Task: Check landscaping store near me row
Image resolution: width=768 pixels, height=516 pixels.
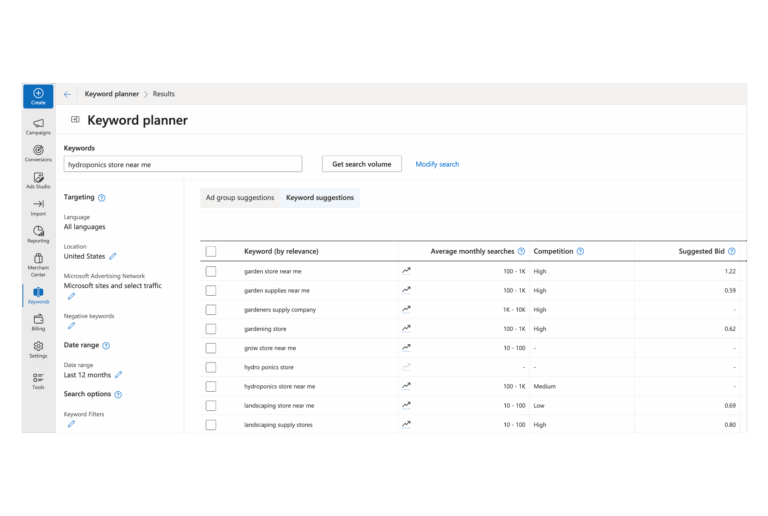Action: 211,405
